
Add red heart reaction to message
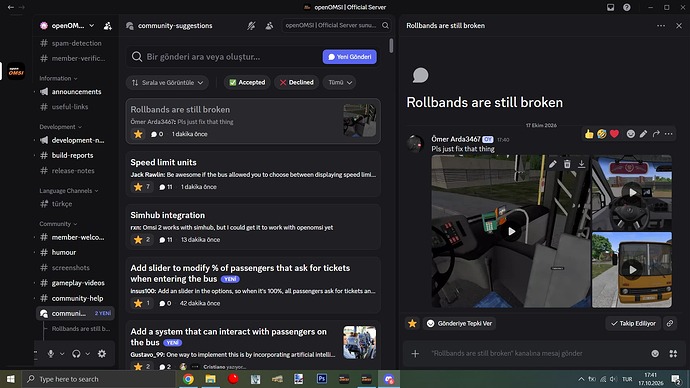[614, 134]
